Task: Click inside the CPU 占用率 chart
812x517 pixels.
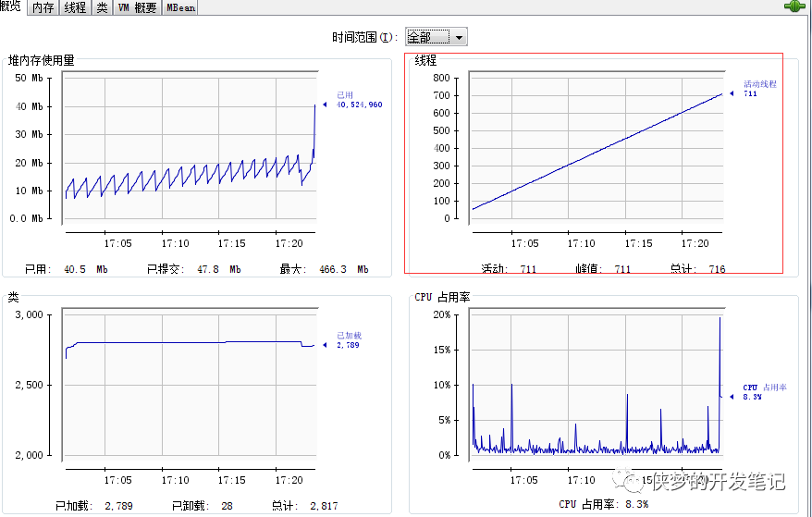Action: [597, 385]
